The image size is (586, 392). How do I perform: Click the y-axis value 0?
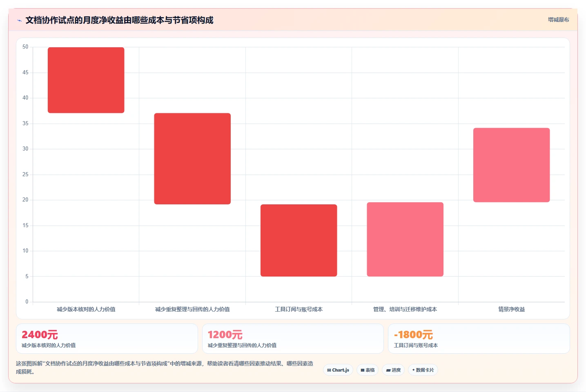[x=27, y=302]
